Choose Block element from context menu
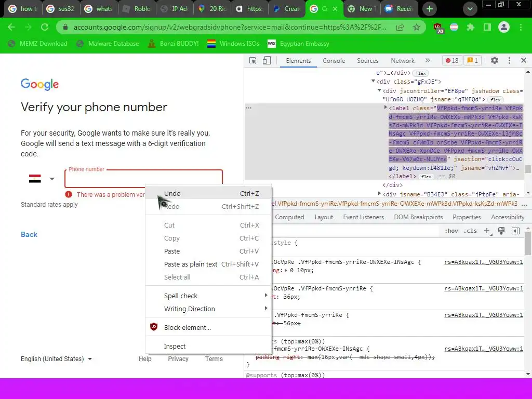The height and width of the screenshot is (399, 532). pos(209,327)
